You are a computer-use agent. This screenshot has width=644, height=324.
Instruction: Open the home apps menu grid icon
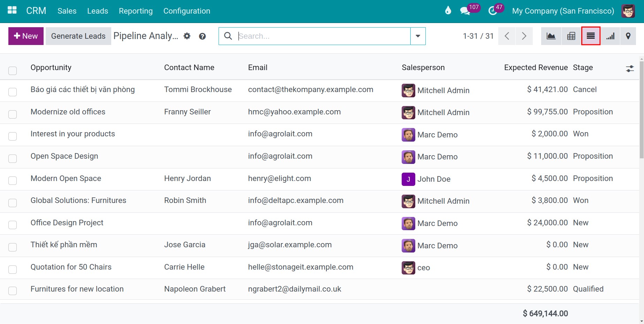click(x=12, y=10)
